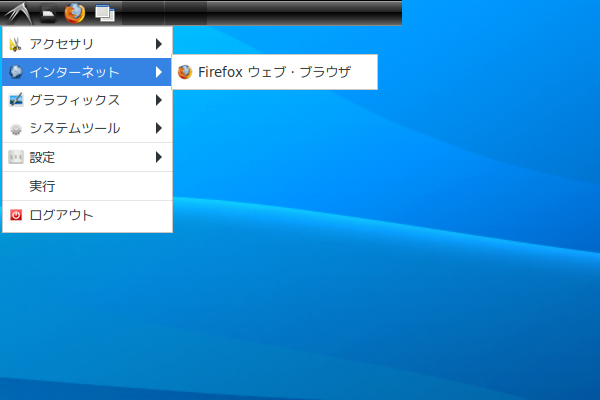
Task: Choose 実行 to run a command
Action: click(87, 186)
